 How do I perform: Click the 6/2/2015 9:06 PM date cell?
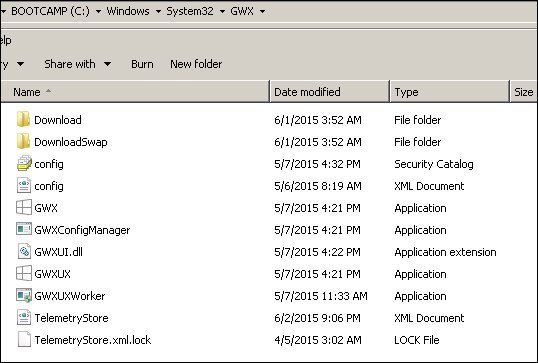(317, 318)
